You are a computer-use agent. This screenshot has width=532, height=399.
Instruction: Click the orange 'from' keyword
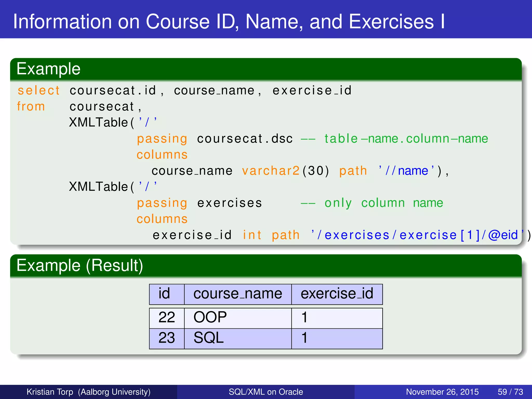tap(31, 107)
